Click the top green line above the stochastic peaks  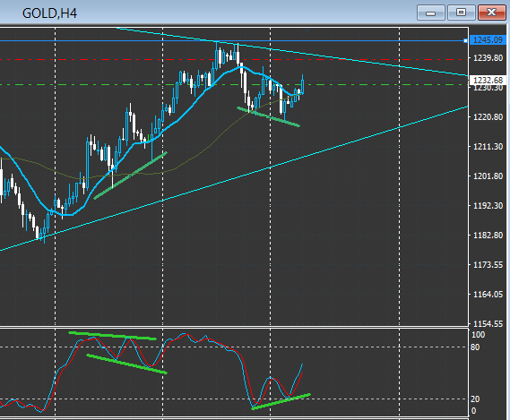click(x=112, y=336)
